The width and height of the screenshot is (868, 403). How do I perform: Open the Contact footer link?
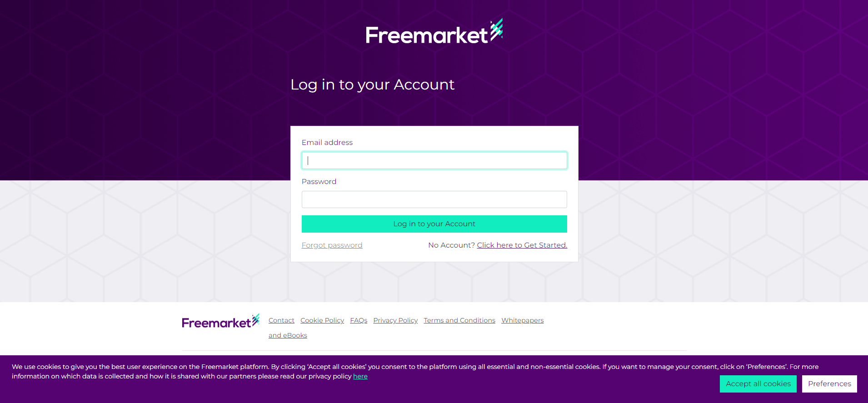point(281,320)
